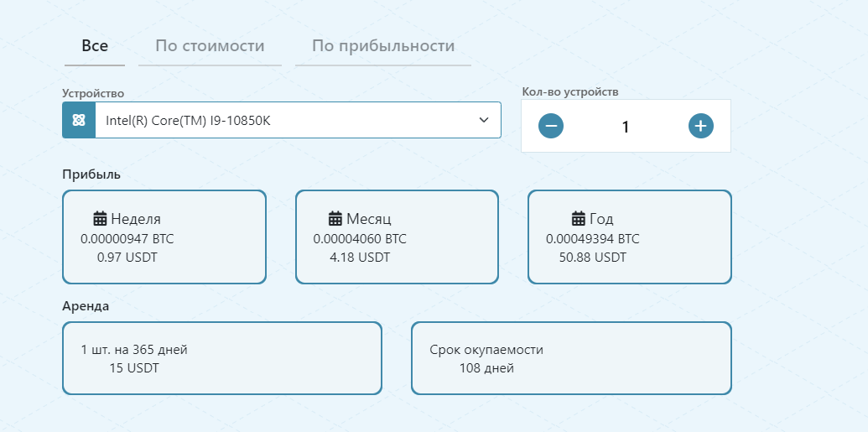Click the minus button to decrease devices
This screenshot has height=432, width=868.
click(551, 126)
